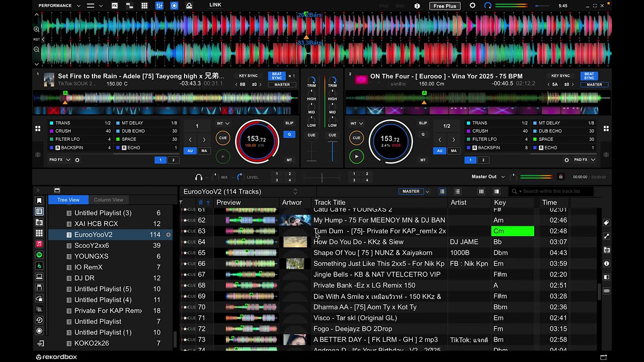Toggle BEAT SYNC on deck 1
This screenshot has width=644, height=362.
(277, 76)
